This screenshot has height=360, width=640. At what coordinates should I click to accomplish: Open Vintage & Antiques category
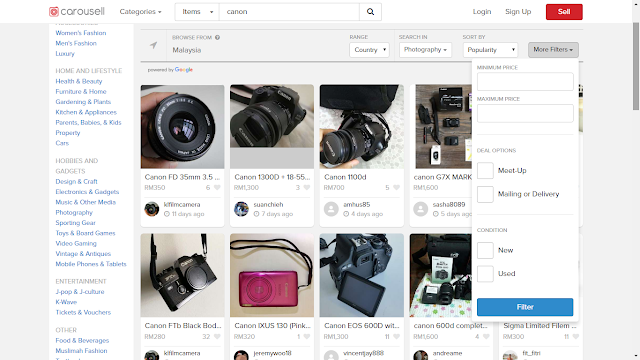[83, 254]
